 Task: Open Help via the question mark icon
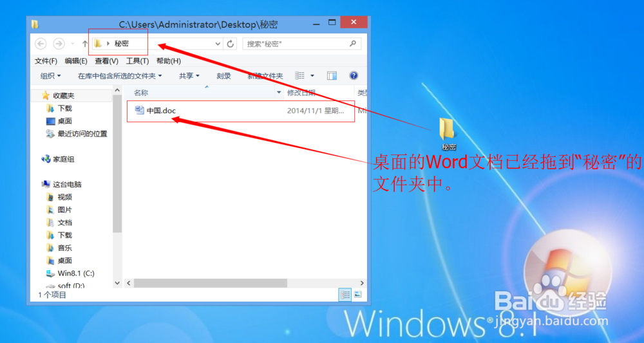pos(353,75)
